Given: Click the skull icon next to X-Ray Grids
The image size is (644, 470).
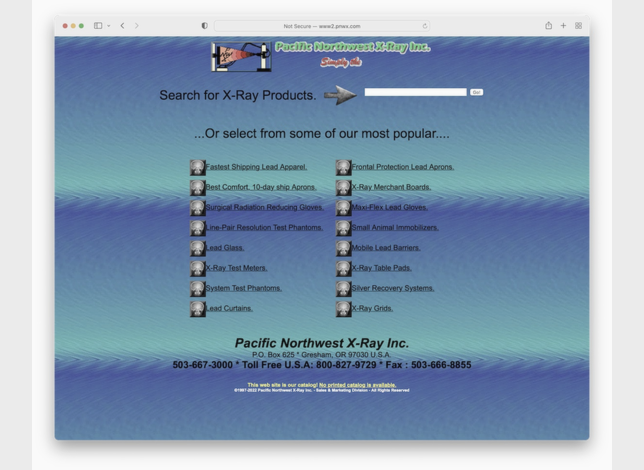Looking at the screenshot, I should (343, 309).
